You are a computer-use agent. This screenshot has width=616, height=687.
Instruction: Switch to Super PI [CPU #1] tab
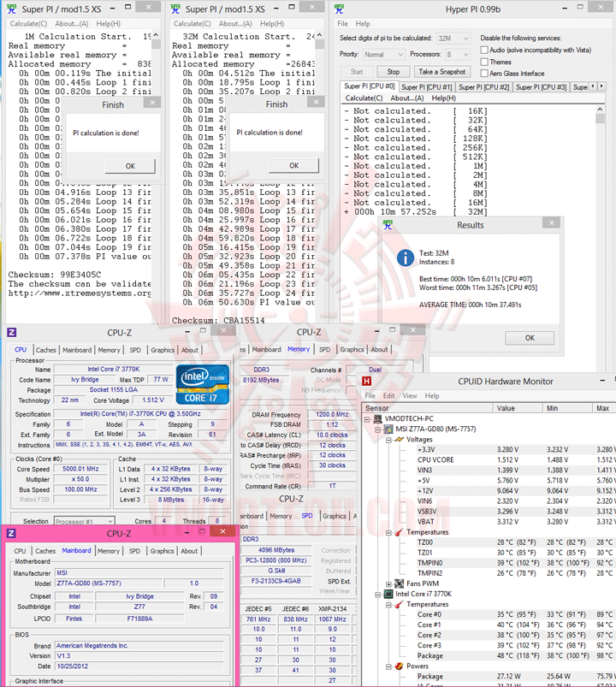[x=426, y=86]
